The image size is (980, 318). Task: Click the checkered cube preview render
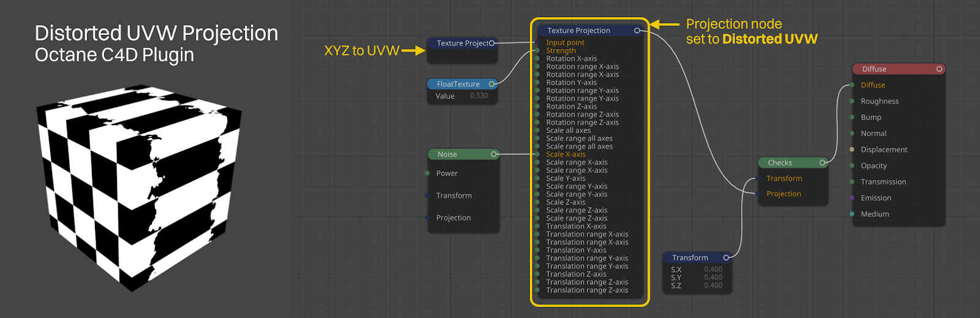[x=138, y=187]
